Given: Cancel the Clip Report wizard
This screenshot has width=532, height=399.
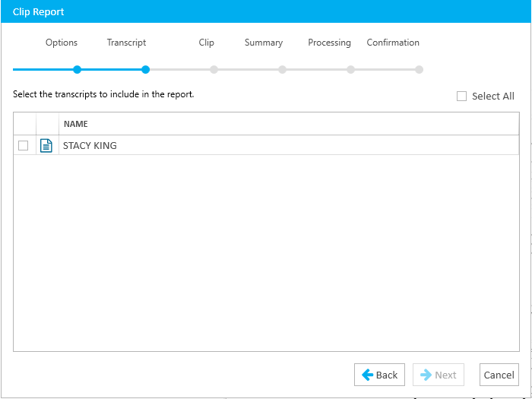Looking at the screenshot, I should point(499,375).
